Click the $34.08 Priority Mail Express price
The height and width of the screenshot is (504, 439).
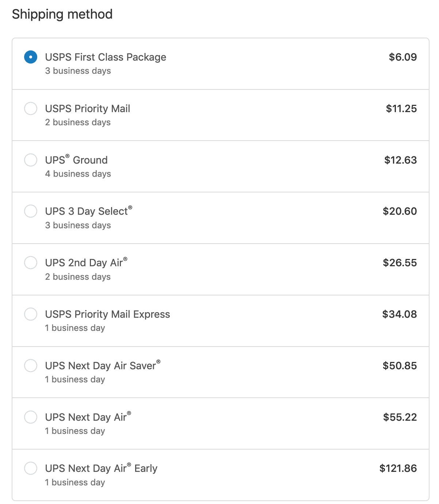(x=399, y=314)
